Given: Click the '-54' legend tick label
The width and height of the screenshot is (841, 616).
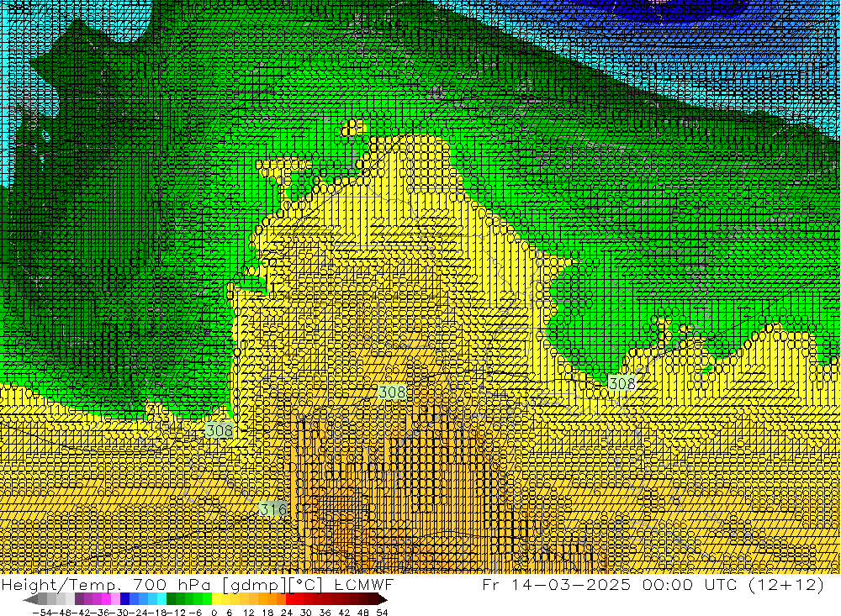Looking at the screenshot, I should [40, 613].
